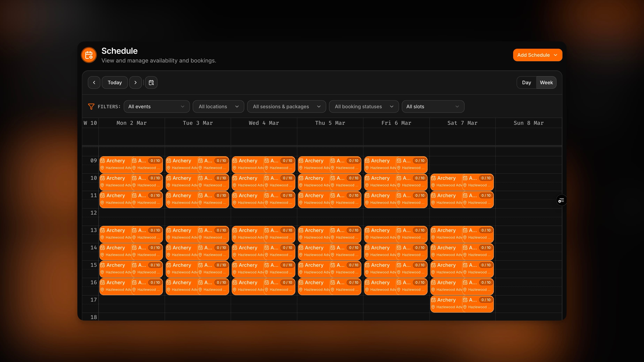Click the previous week arrow
The image size is (644, 362).
click(x=94, y=82)
